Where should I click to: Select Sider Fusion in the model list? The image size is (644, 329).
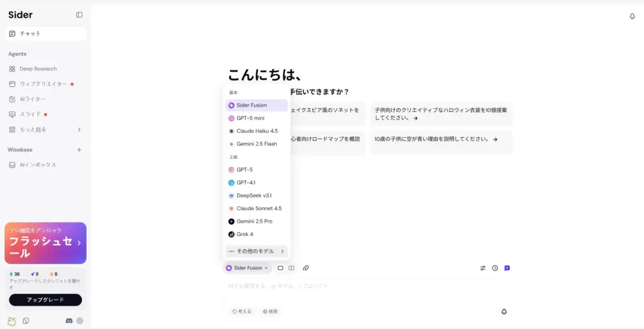point(257,105)
